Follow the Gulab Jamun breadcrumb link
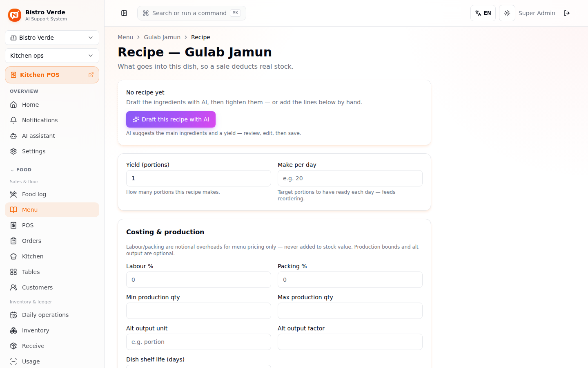Image resolution: width=588 pixels, height=368 pixels. [x=162, y=37]
